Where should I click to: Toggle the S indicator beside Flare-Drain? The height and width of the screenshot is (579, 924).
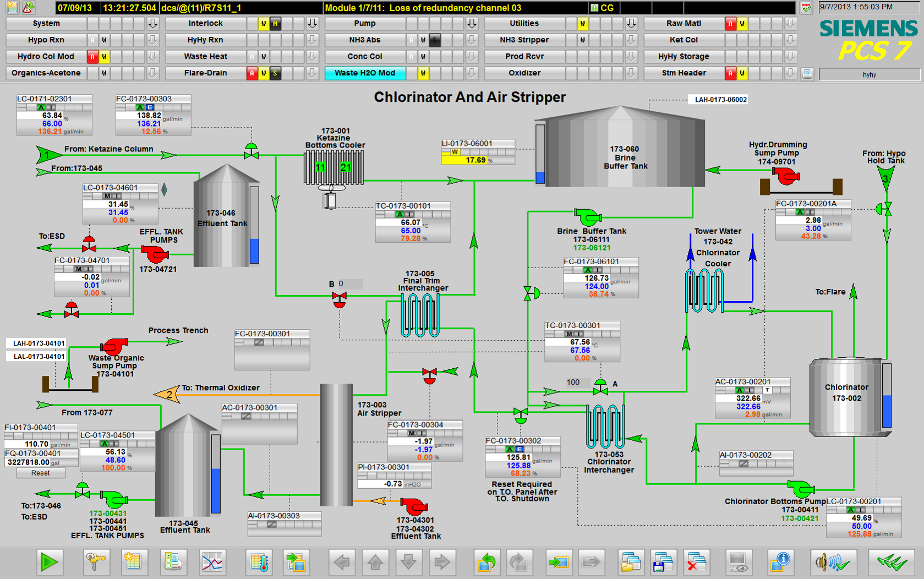click(x=275, y=73)
